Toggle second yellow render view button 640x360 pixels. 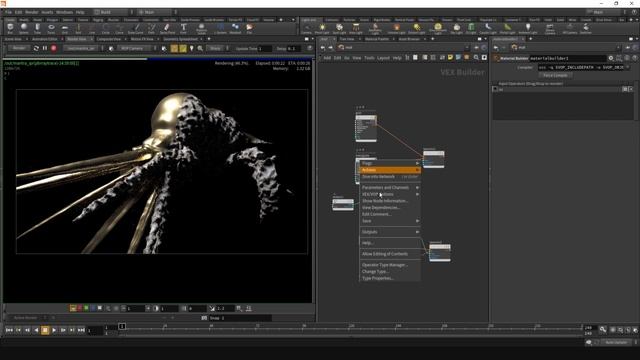[182, 48]
